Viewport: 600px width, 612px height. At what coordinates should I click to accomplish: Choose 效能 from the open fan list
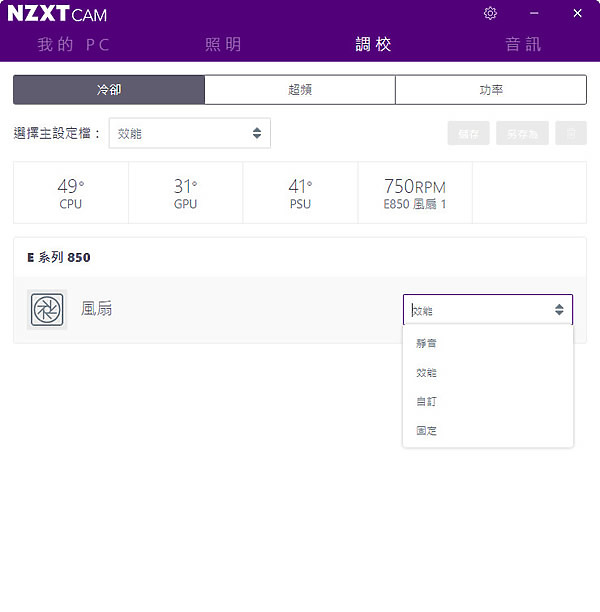pos(488,373)
